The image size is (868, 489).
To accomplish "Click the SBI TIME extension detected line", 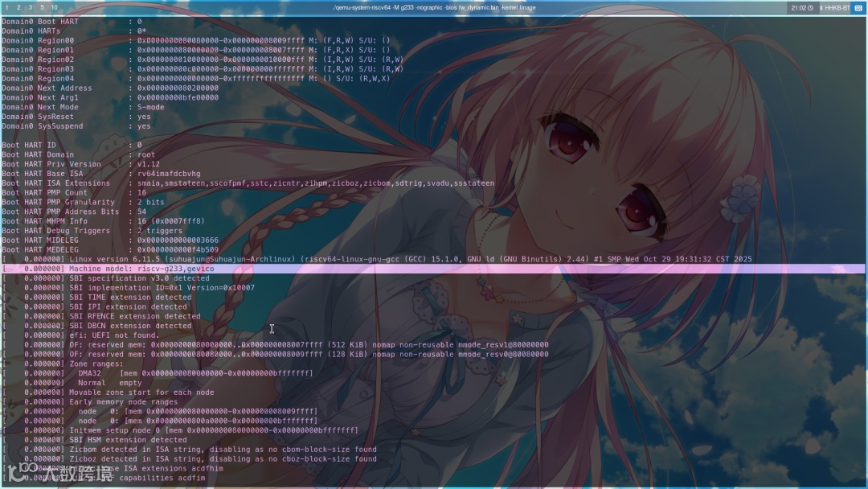I will click(x=97, y=298).
